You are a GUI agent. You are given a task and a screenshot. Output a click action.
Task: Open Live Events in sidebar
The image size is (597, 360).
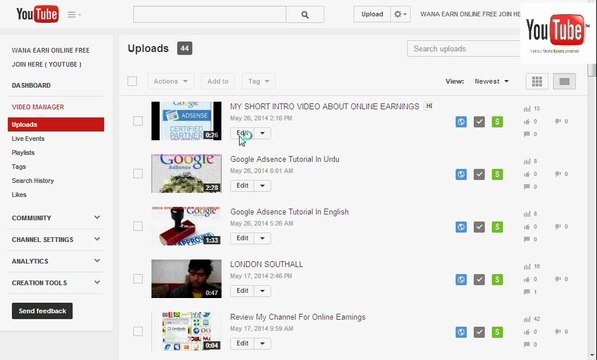[x=28, y=139]
